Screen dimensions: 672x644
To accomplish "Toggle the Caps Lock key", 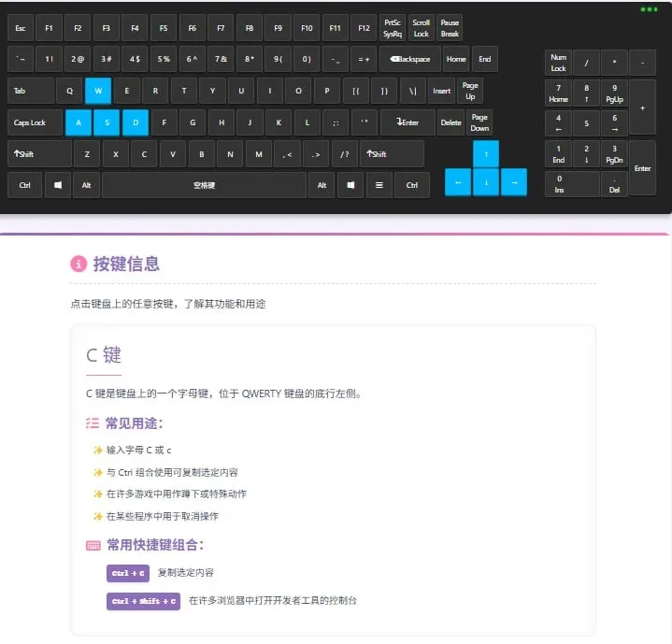I will click(35, 122).
